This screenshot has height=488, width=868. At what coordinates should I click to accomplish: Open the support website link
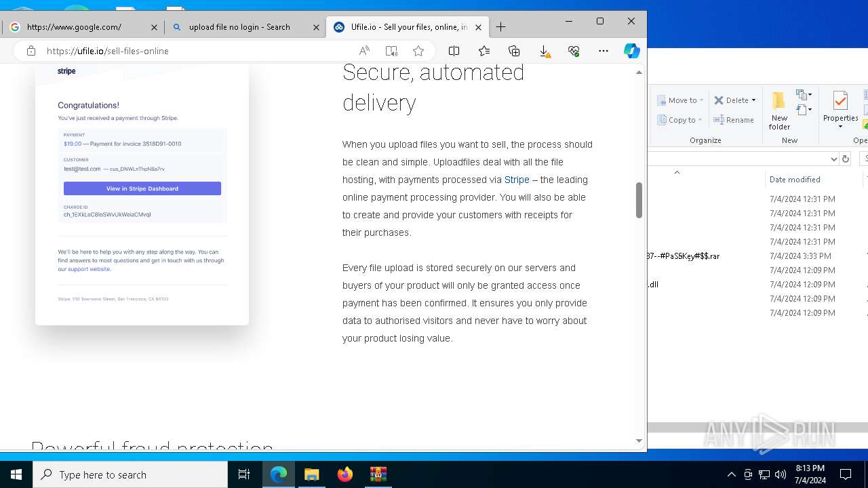89,269
